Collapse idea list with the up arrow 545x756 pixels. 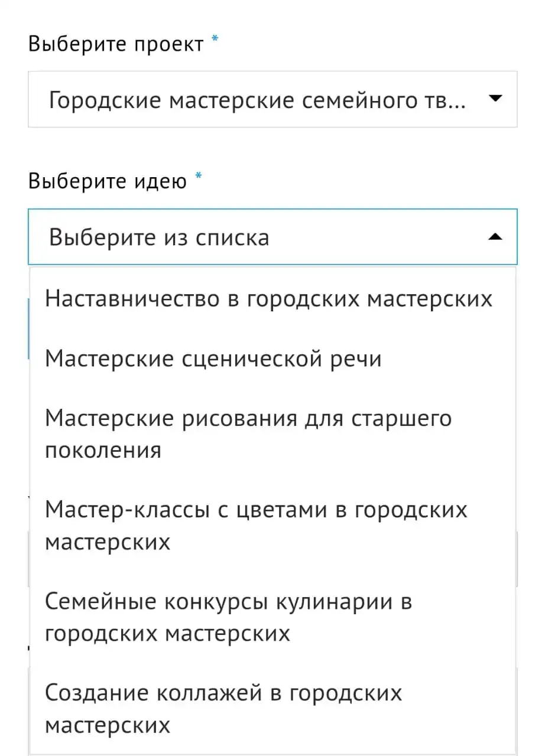(496, 237)
